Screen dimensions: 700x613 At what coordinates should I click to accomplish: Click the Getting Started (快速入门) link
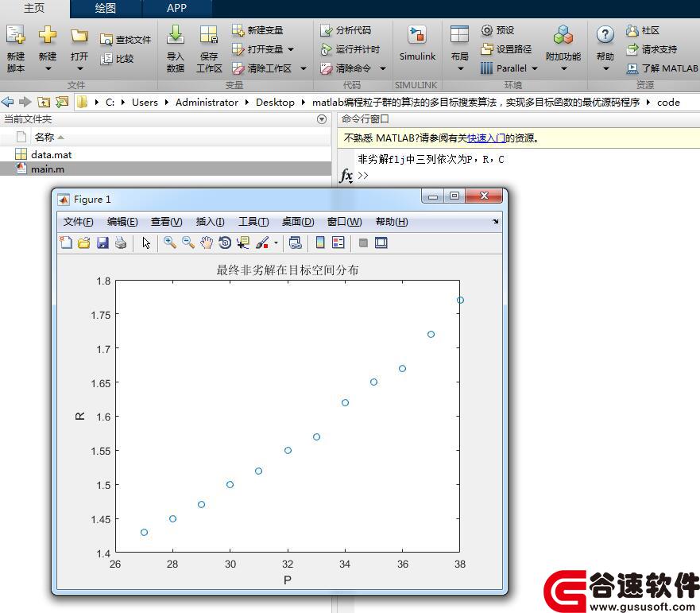(486, 138)
